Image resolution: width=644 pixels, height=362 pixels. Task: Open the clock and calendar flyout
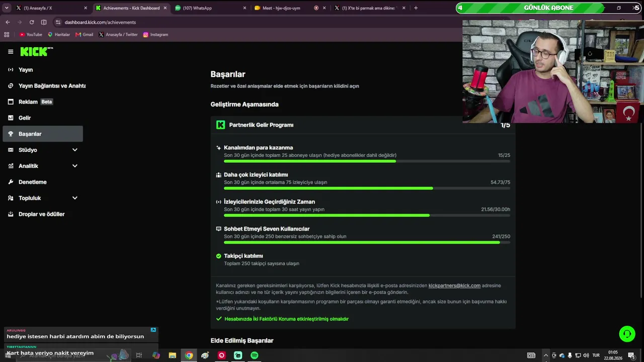click(x=613, y=355)
